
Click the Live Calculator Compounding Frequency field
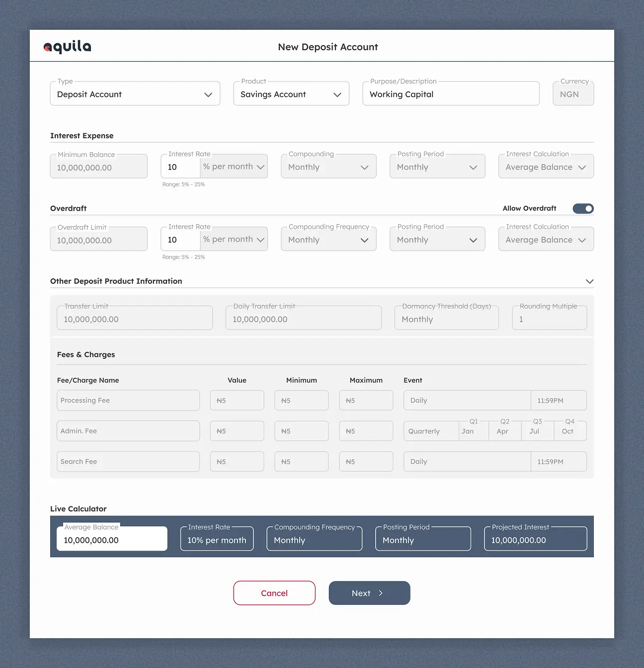315,539
